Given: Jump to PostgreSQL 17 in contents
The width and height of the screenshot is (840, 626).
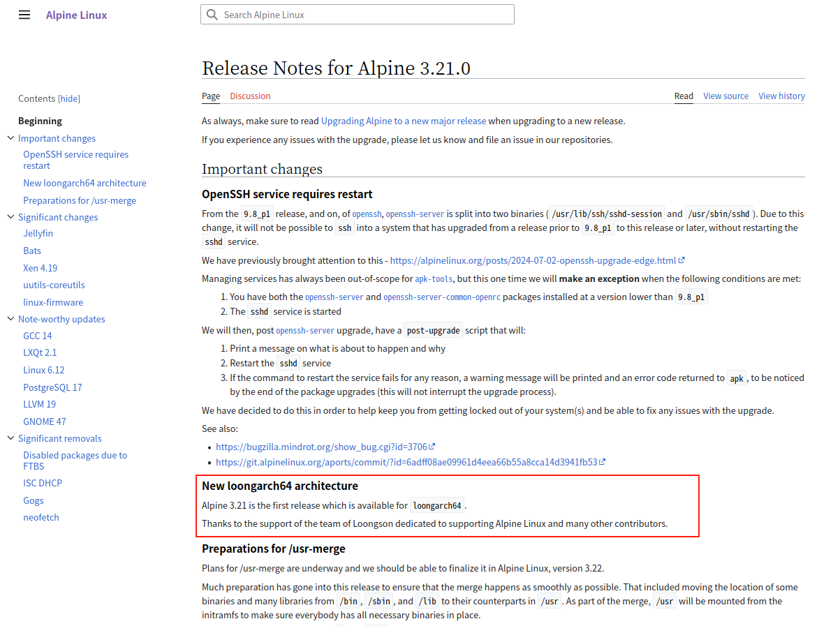Looking at the screenshot, I should [x=52, y=387].
